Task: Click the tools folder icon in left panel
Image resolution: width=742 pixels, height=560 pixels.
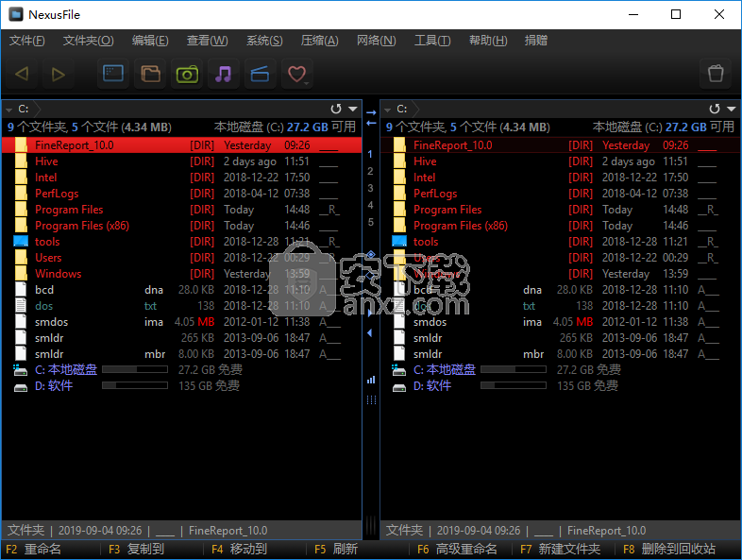Action: tap(21, 242)
